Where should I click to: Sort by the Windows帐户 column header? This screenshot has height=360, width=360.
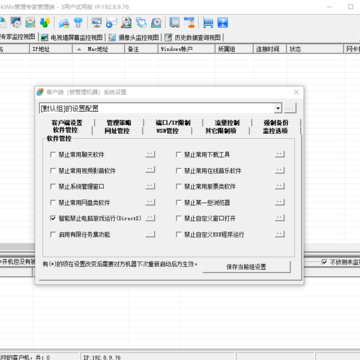pos(186,49)
